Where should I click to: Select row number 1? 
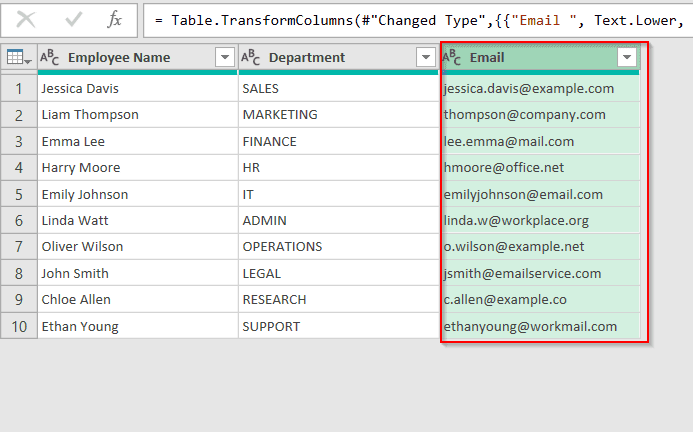[x=19, y=88]
